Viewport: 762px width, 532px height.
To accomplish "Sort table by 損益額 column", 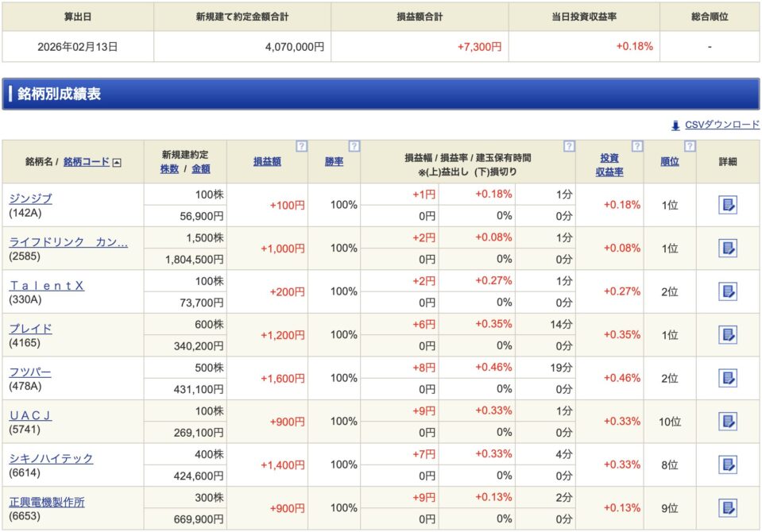I will coord(267,162).
